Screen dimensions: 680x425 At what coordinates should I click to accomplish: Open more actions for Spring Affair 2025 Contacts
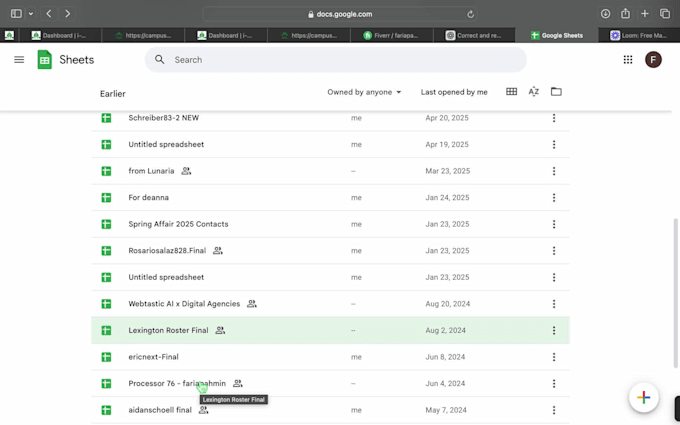tap(554, 224)
